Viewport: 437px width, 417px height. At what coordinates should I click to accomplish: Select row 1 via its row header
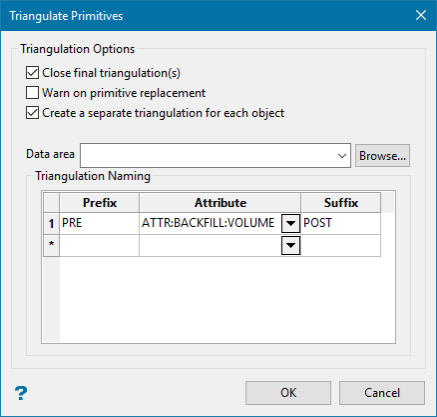pos(51,223)
